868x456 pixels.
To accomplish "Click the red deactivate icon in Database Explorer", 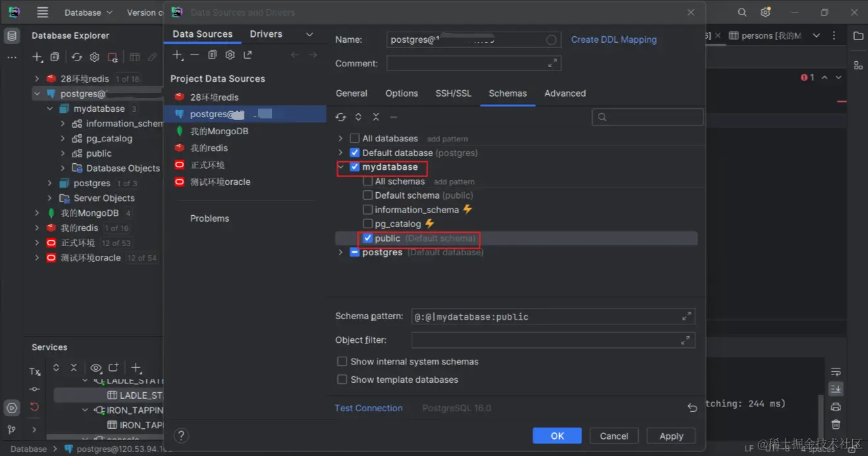I will (x=113, y=58).
